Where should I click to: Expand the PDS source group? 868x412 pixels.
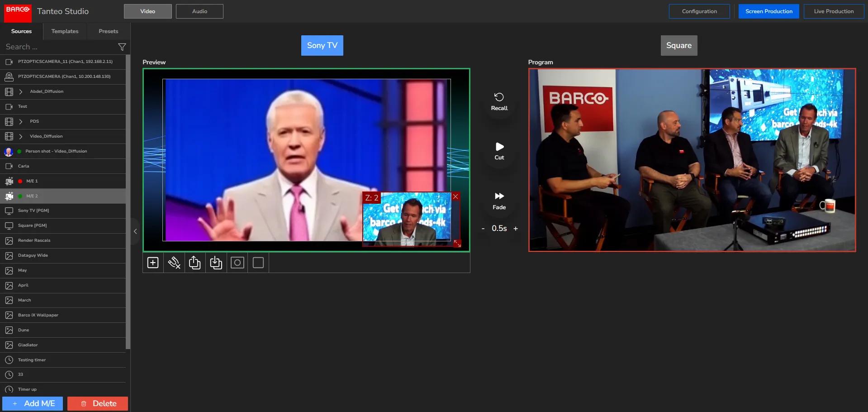(x=21, y=121)
